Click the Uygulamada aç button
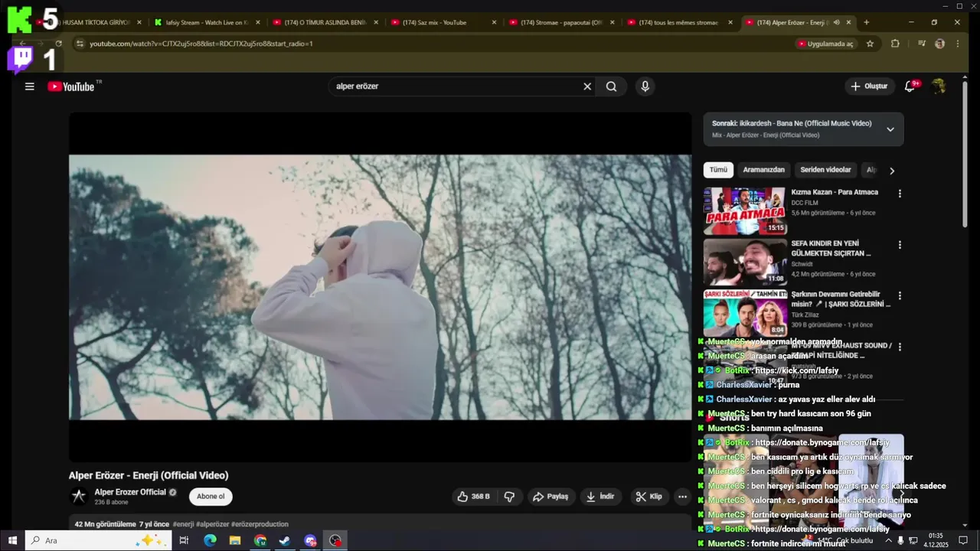 point(825,44)
